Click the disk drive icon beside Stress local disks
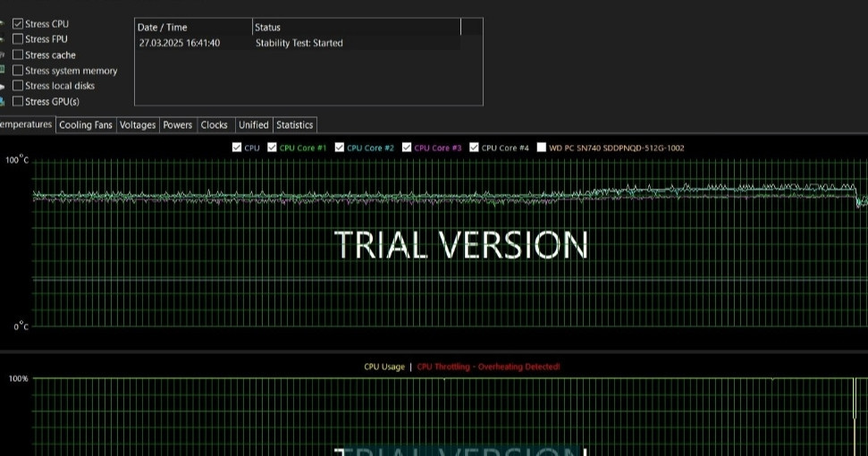The height and width of the screenshot is (456, 868). point(3,86)
